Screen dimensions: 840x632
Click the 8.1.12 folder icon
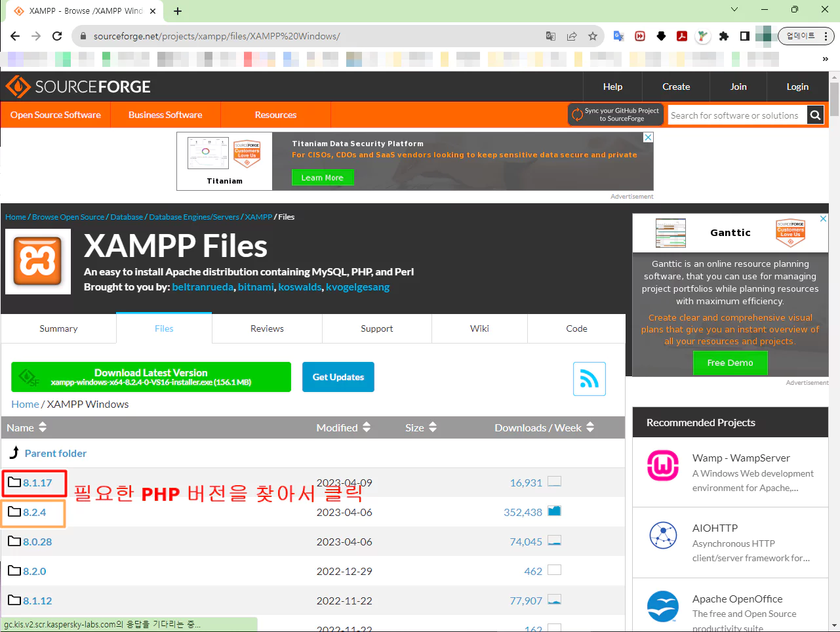point(14,601)
